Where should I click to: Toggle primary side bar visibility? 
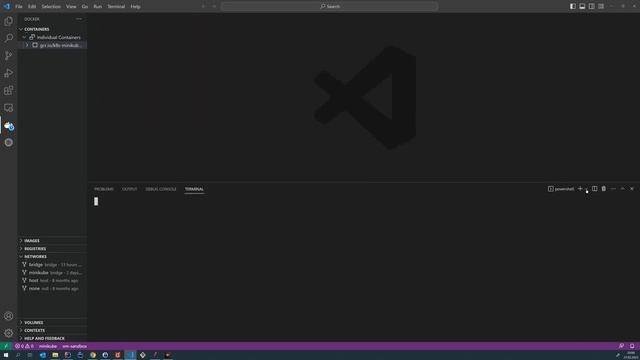[x=573, y=6]
